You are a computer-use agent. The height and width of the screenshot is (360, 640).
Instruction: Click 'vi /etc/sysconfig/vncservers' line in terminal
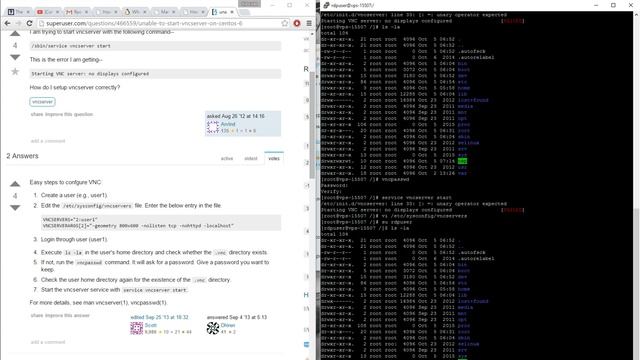pyautogui.click(x=394, y=216)
